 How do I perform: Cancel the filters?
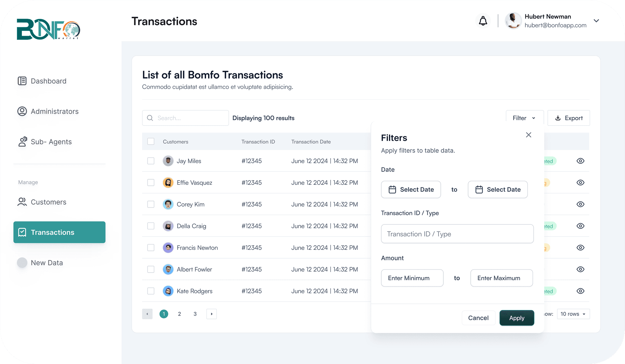(x=478, y=318)
